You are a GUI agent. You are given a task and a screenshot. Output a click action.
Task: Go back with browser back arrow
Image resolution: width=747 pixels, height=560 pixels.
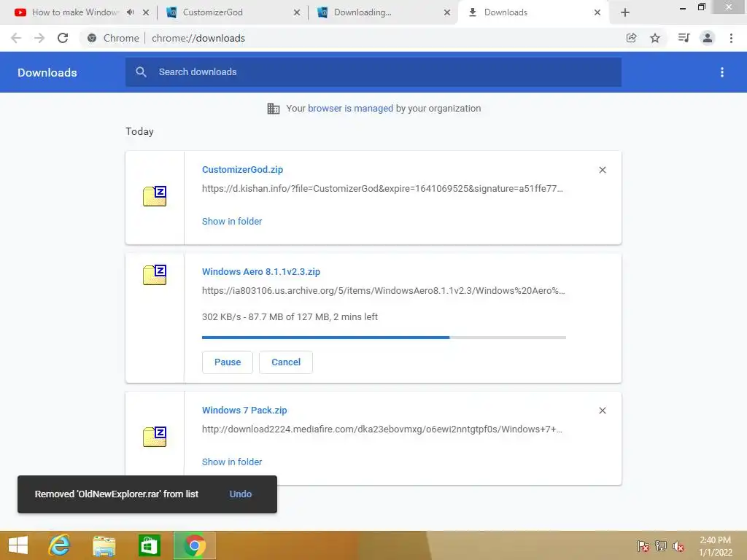click(16, 38)
